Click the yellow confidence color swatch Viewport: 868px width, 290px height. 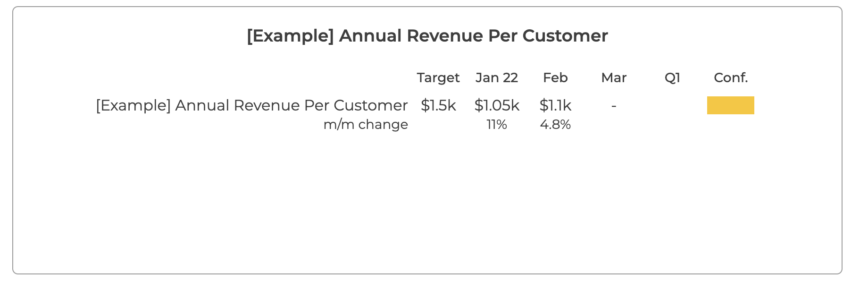(x=730, y=105)
